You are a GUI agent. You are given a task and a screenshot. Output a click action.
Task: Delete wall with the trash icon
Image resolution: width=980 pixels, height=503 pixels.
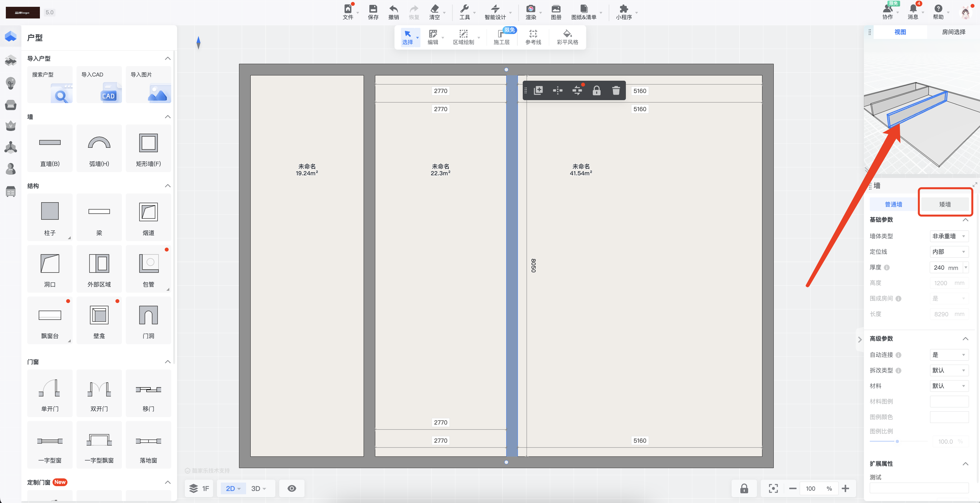point(616,90)
